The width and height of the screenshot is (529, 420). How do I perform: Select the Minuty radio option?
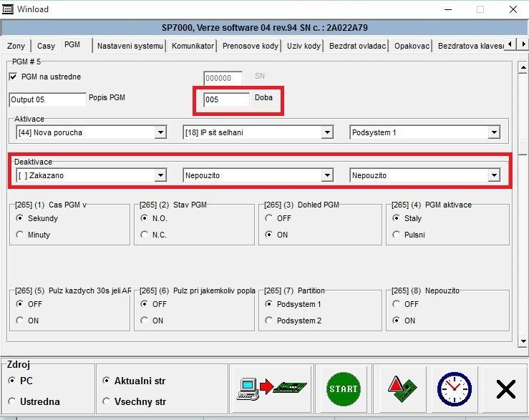20,235
